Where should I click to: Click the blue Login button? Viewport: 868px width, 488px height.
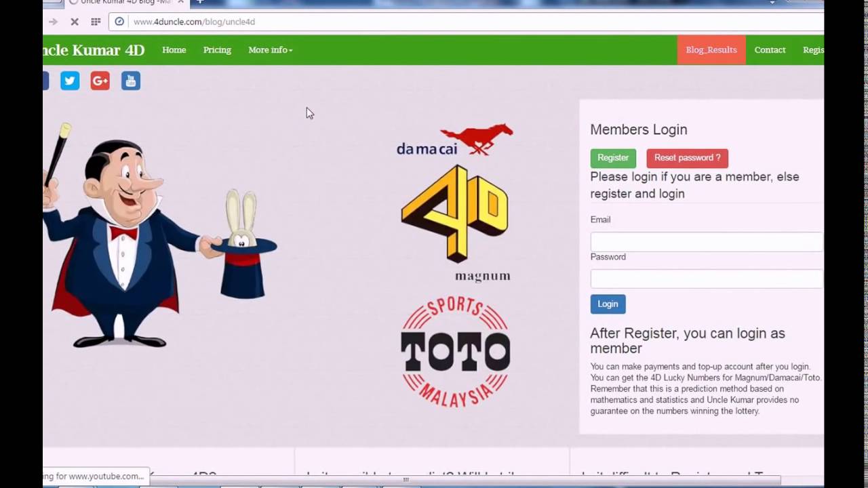(x=608, y=304)
